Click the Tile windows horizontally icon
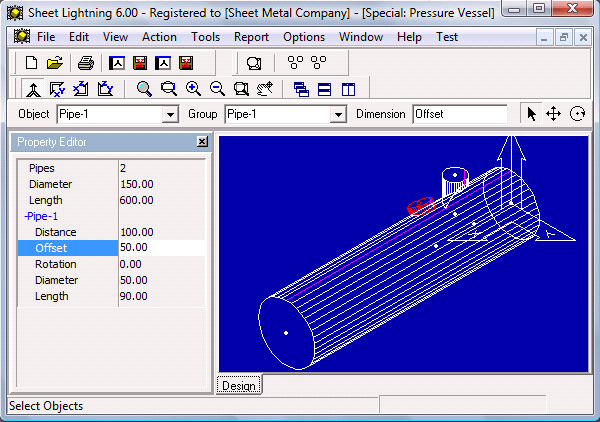Screen dimensions: 600x422 click(325, 89)
